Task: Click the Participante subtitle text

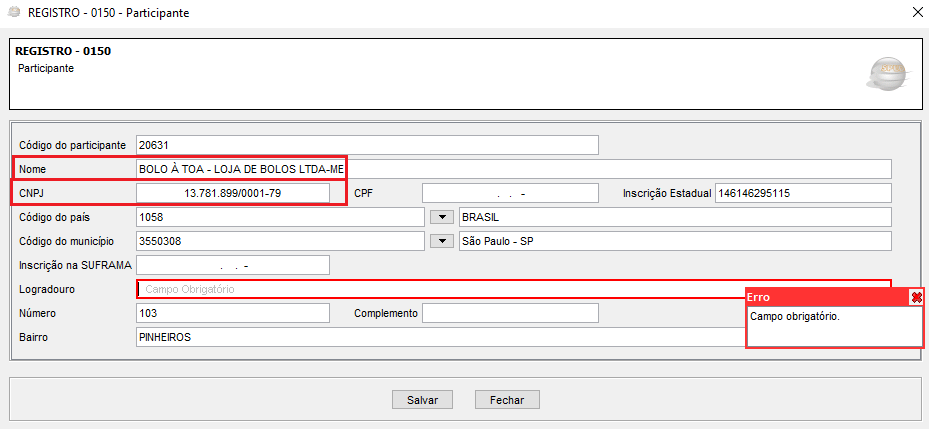Action: tap(46, 68)
